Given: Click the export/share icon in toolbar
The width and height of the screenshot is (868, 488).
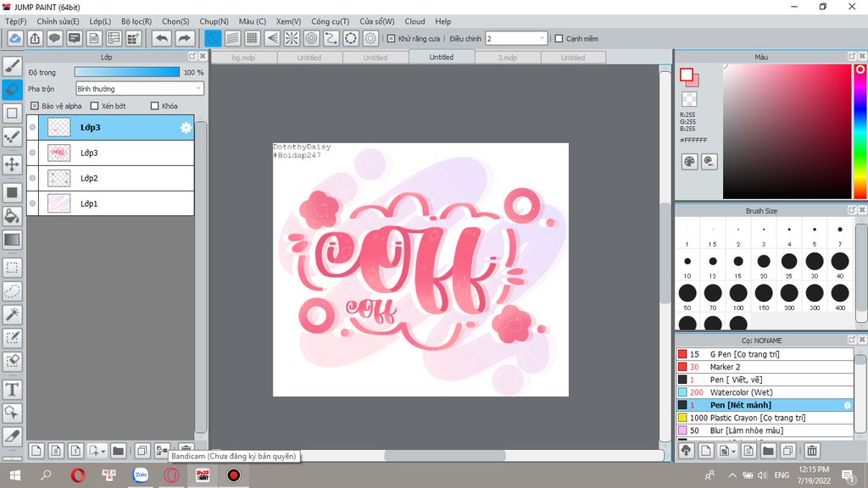Looking at the screenshot, I should [x=35, y=39].
